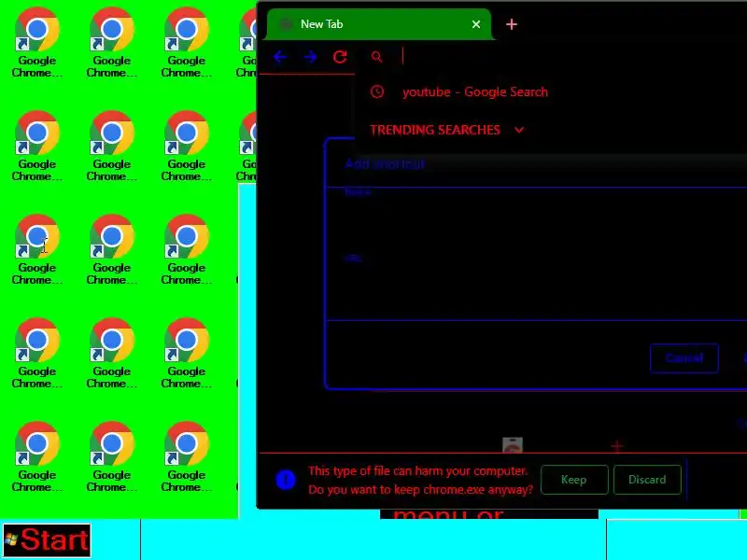Collapse the Trending Searches chevron
The height and width of the screenshot is (560, 747).
click(x=519, y=130)
